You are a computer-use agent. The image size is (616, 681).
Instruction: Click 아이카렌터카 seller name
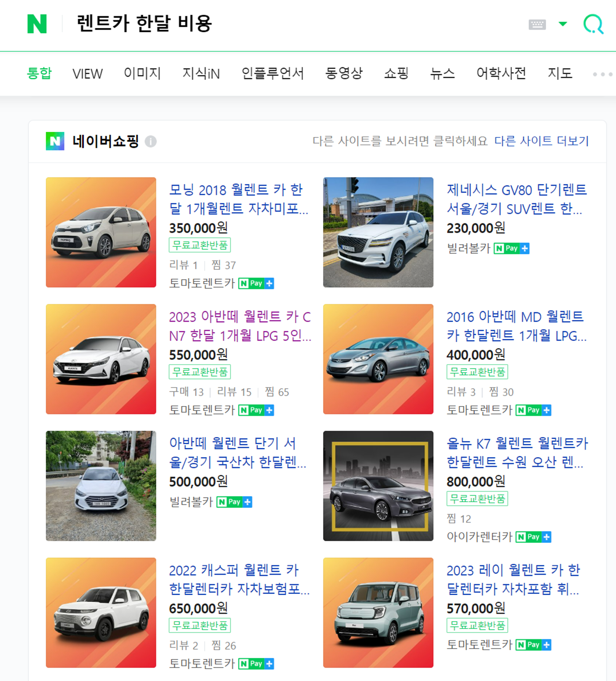[x=479, y=537]
